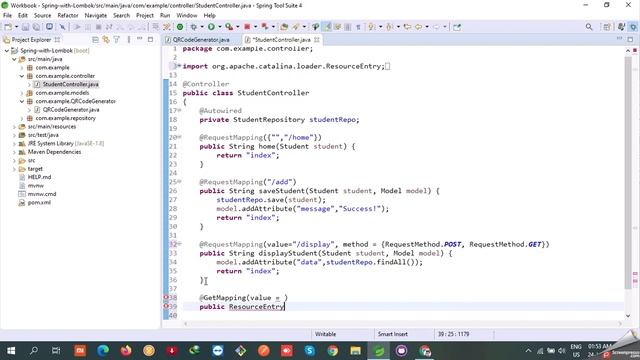The image size is (640, 360).
Task: Expand the Maven Dependencies node
Action: (14, 152)
